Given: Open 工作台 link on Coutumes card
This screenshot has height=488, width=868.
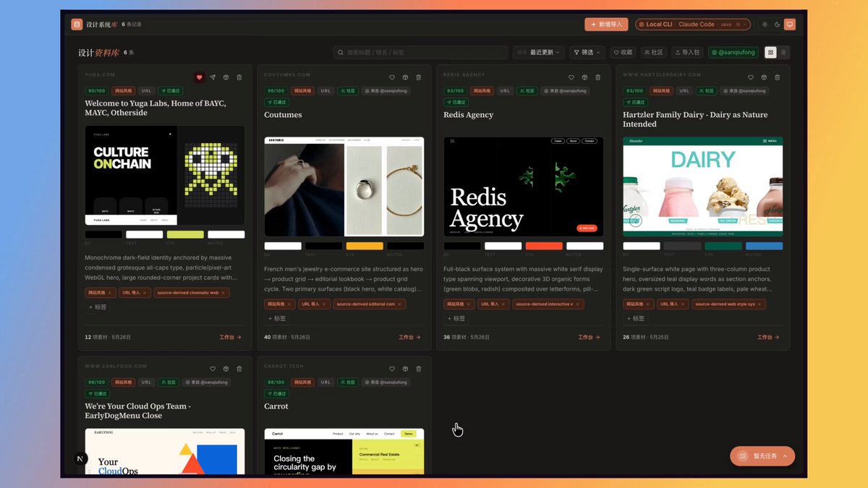Looking at the screenshot, I should pyautogui.click(x=409, y=337).
